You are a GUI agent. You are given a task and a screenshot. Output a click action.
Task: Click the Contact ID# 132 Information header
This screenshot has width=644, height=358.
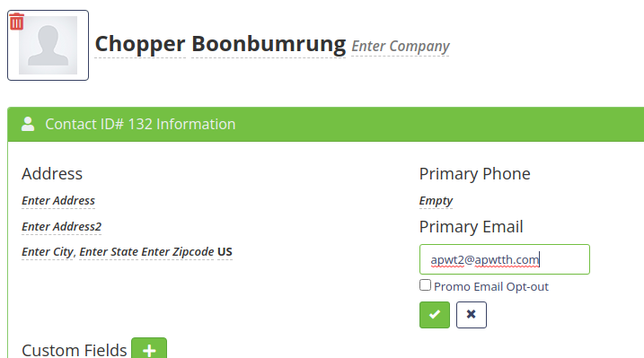[x=140, y=124]
